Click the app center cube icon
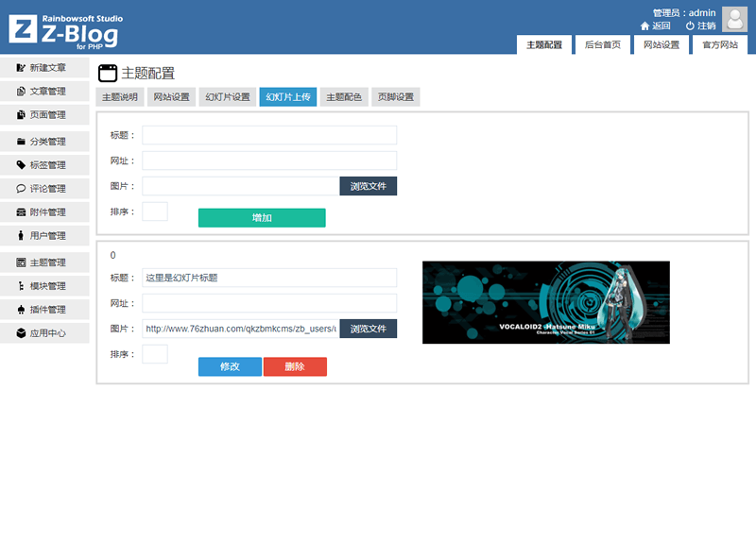This screenshot has height=542, width=756. (21, 333)
